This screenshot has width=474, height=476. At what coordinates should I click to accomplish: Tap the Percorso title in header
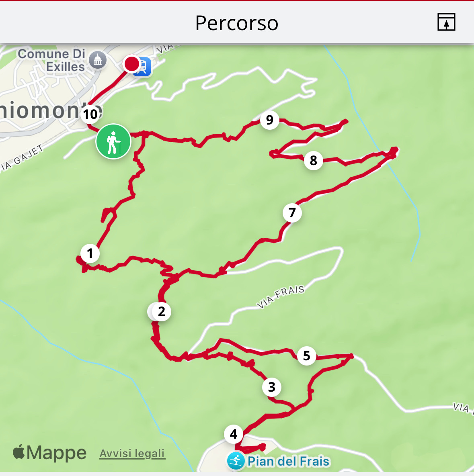point(237,23)
